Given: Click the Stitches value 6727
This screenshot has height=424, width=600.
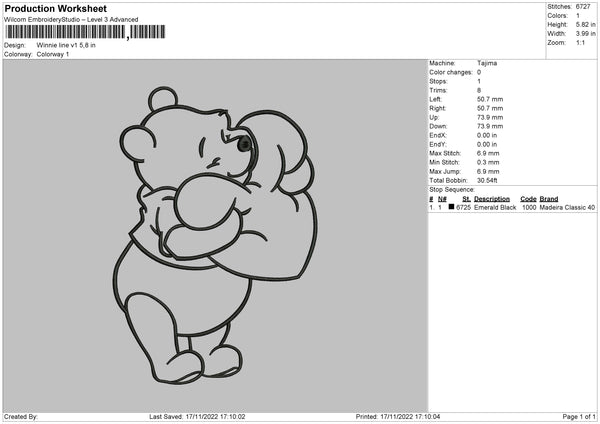Looking at the screenshot, I should coord(583,7).
